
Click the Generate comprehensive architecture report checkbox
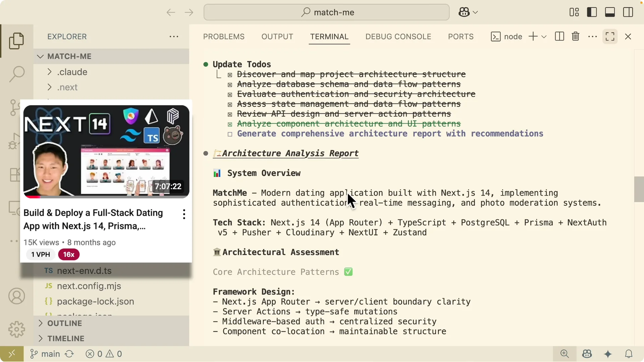pyautogui.click(x=230, y=134)
